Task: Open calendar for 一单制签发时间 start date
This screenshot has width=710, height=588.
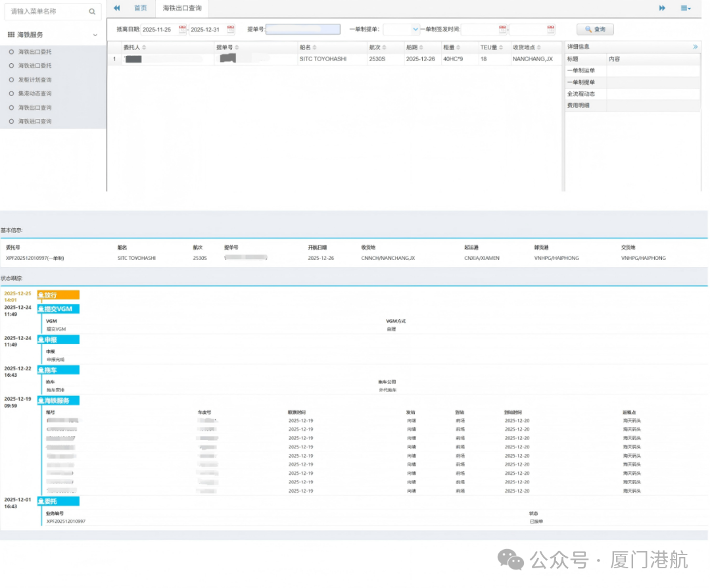Action: [x=503, y=29]
